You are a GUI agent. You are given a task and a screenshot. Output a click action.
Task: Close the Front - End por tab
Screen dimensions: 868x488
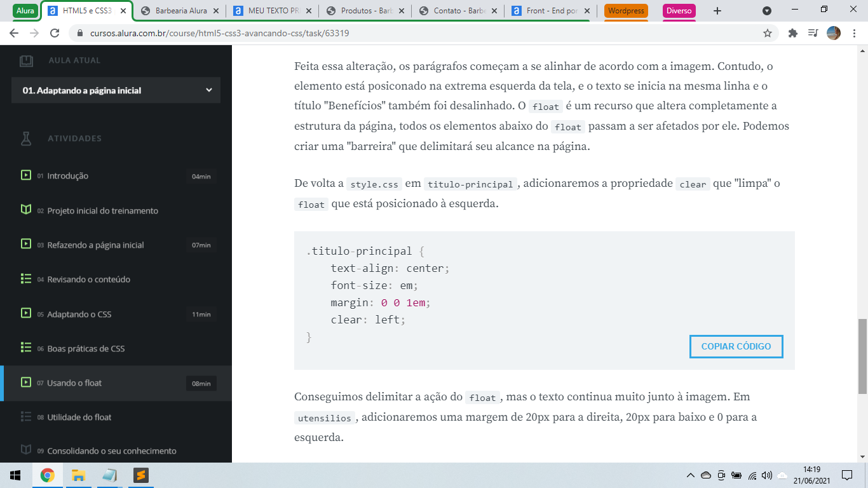point(587,11)
